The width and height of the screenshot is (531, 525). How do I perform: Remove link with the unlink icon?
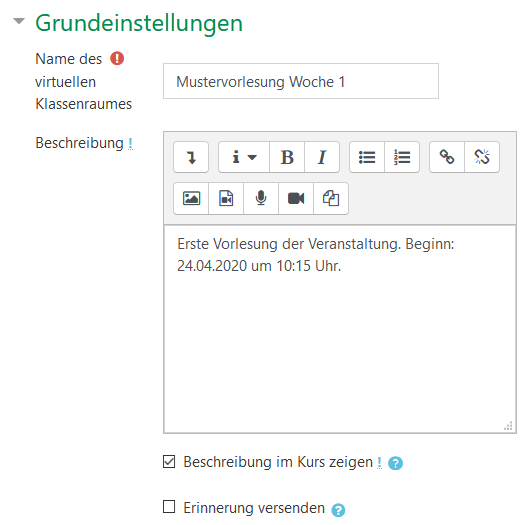482,157
